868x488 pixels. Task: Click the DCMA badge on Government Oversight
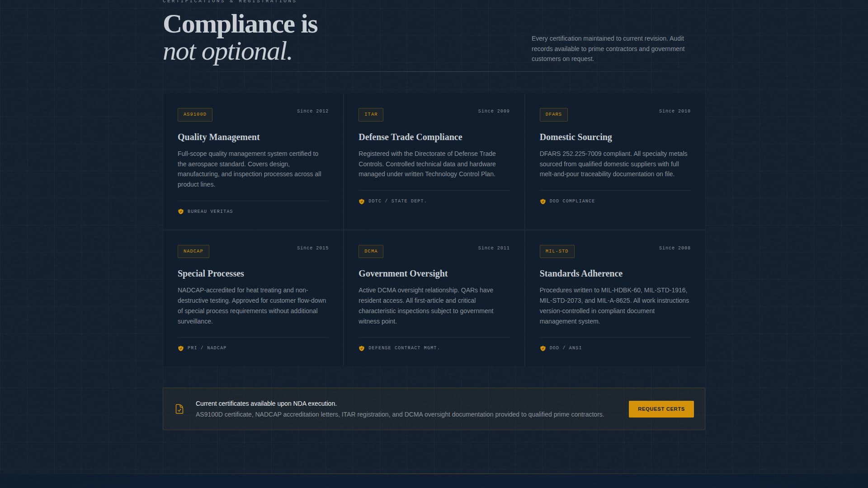[371, 251]
